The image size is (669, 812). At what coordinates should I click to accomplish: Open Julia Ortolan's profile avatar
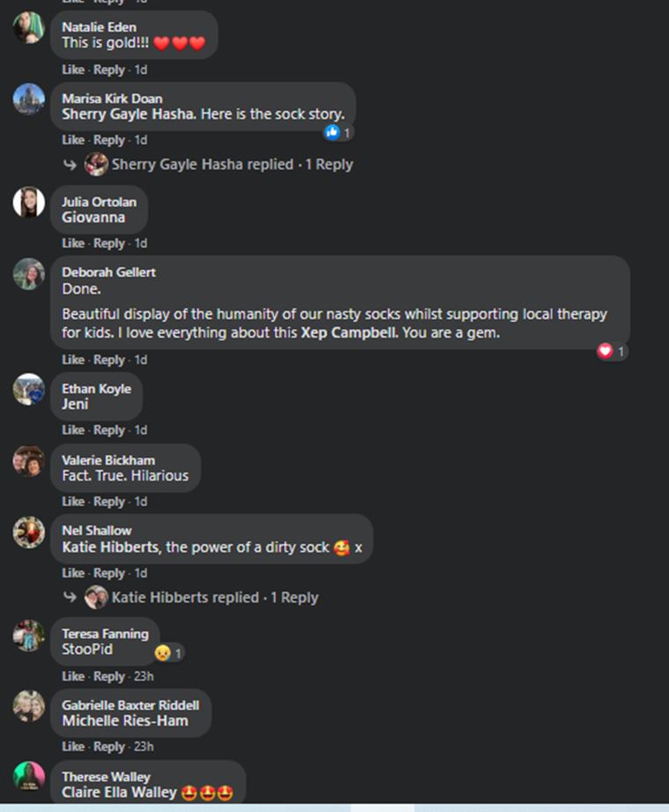pos(29,203)
